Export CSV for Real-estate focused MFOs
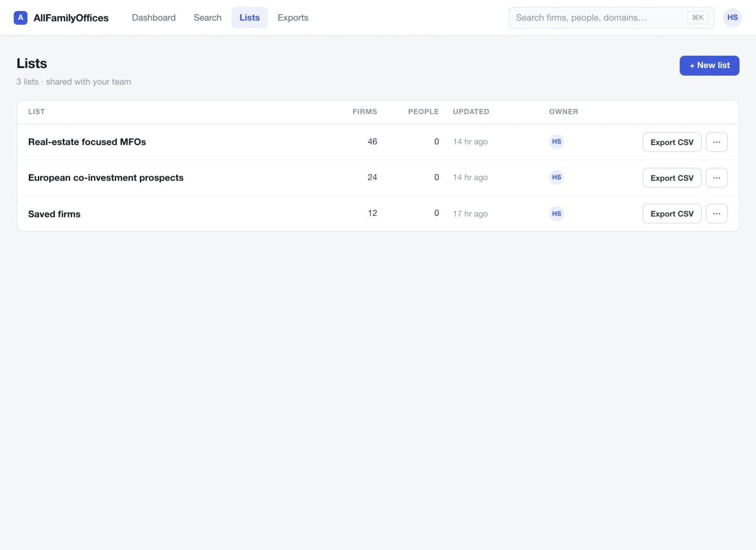756x550 pixels. tap(671, 142)
